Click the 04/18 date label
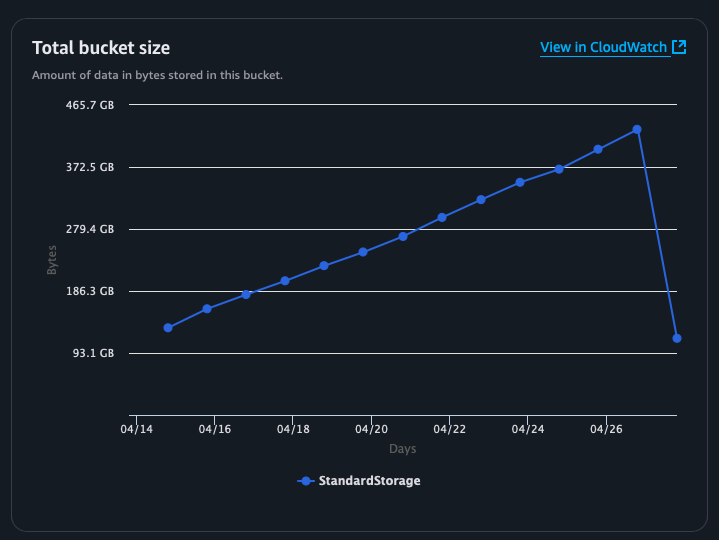This screenshot has height=540, width=719. (293, 429)
